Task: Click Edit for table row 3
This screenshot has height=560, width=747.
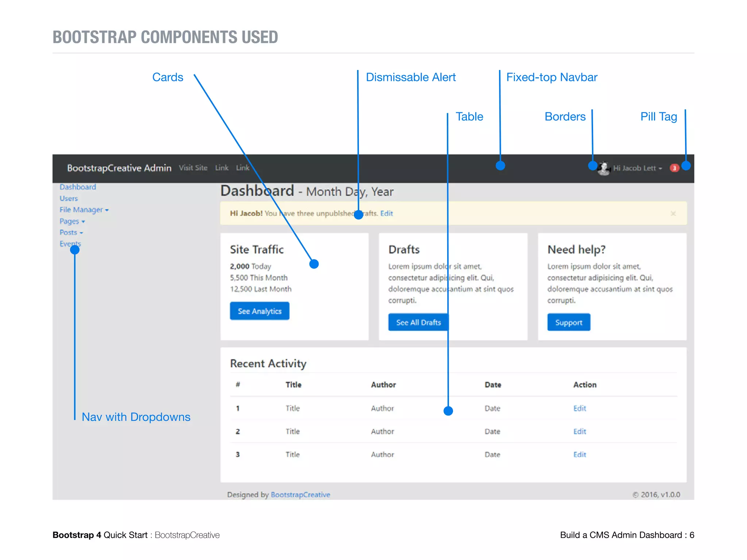Action: pyautogui.click(x=580, y=455)
